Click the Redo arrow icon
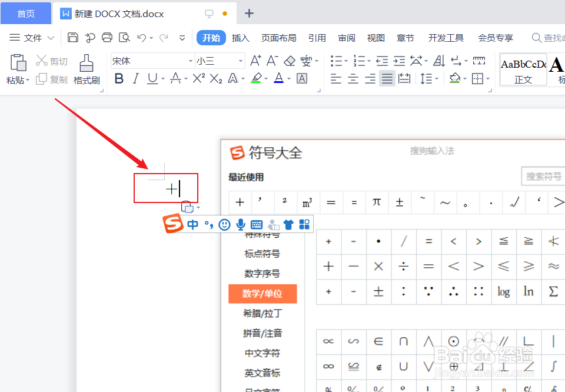Image resolution: width=565 pixels, height=392 pixels. 164,38
